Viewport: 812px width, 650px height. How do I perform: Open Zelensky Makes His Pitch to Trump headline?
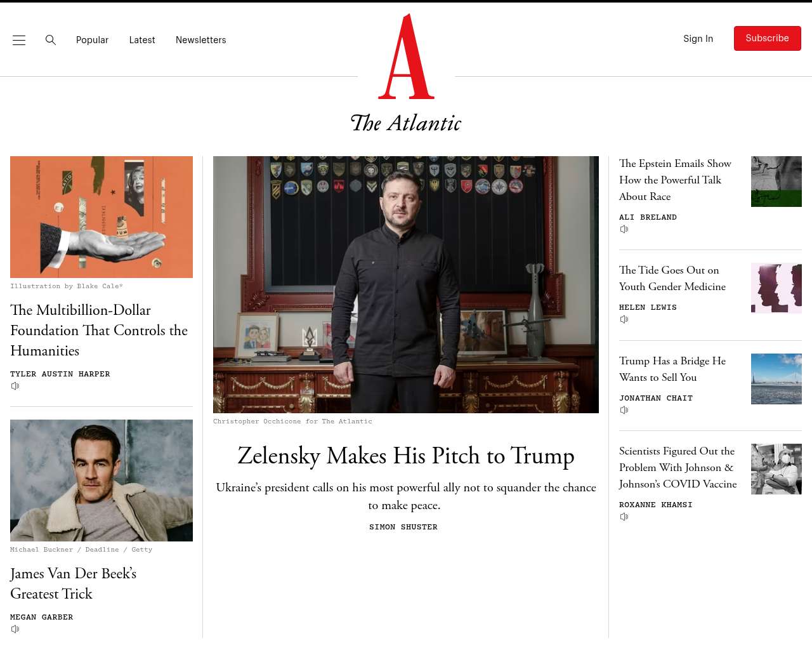(x=406, y=456)
